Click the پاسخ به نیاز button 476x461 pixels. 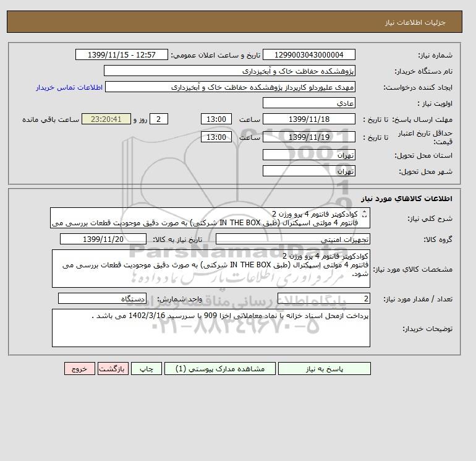pyautogui.click(x=324, y=369)
